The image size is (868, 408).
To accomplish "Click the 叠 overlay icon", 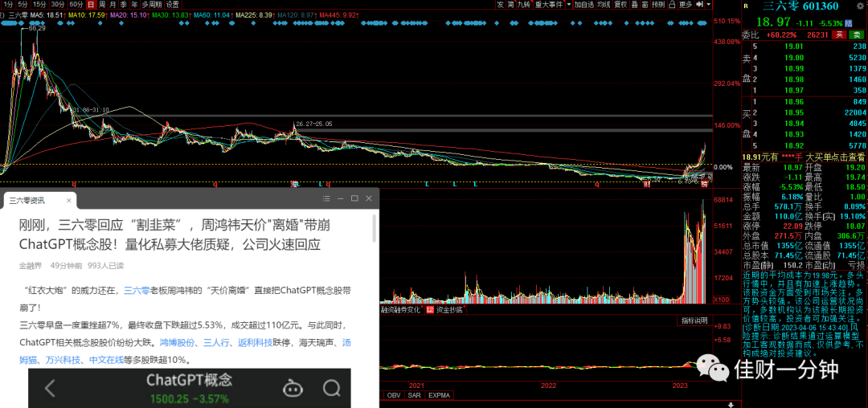I will tap(634, 4).
